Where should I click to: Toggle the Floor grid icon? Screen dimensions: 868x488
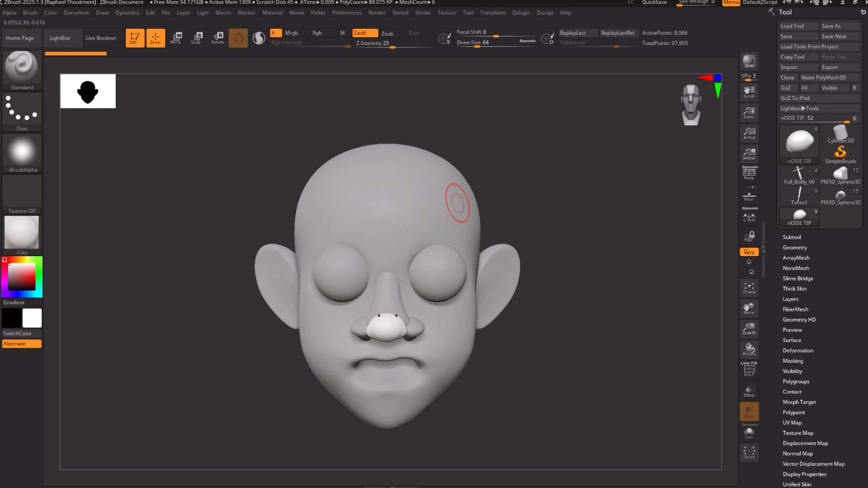[x=749, y=196]
